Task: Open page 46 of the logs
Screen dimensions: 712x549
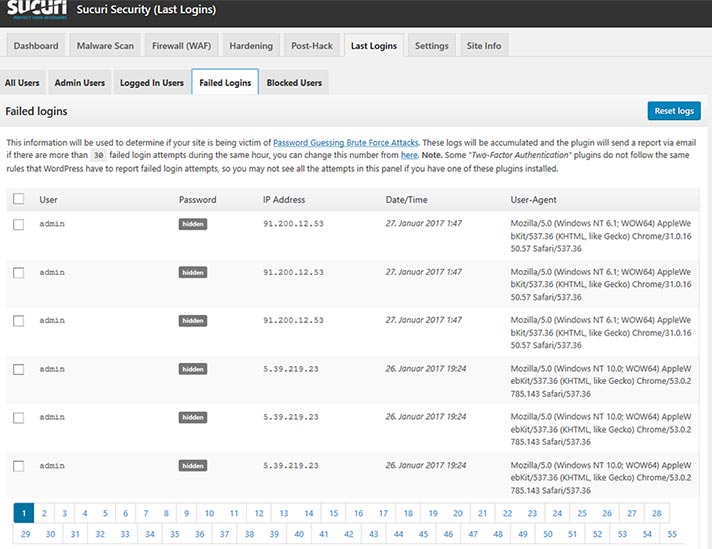Action: pos(448,534)
